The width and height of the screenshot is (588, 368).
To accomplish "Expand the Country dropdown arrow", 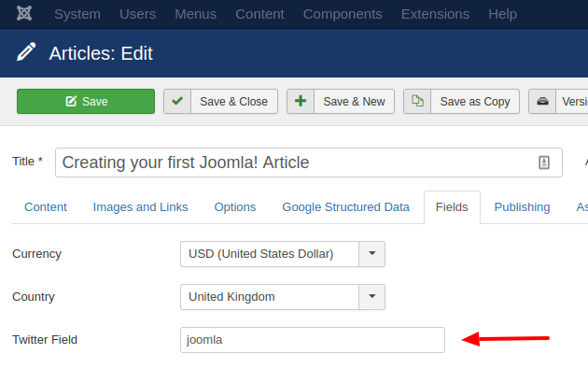I will 372,297.
